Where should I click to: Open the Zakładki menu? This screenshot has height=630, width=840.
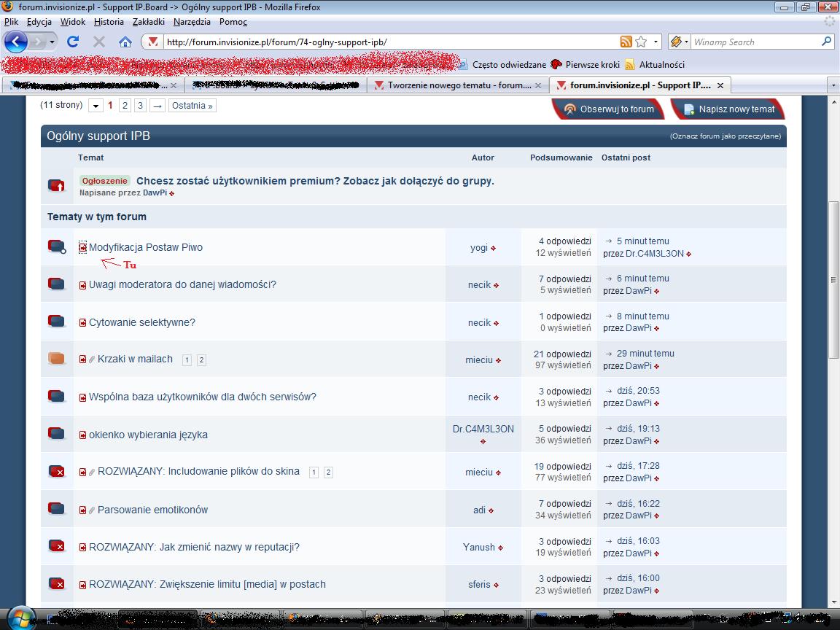[149, 22]
